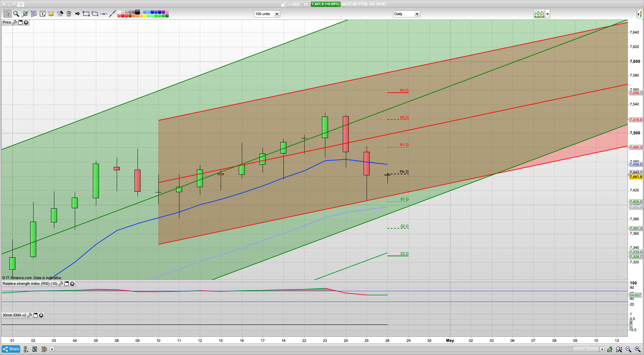Select the rectangle drawing tool
This screenshot has width=644, height=355.
[x=86, y=14]
